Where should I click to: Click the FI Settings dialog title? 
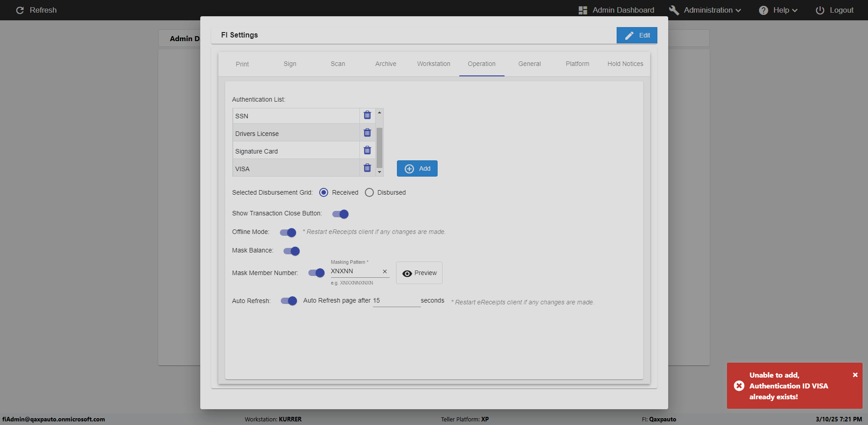(x=239, y=35)
